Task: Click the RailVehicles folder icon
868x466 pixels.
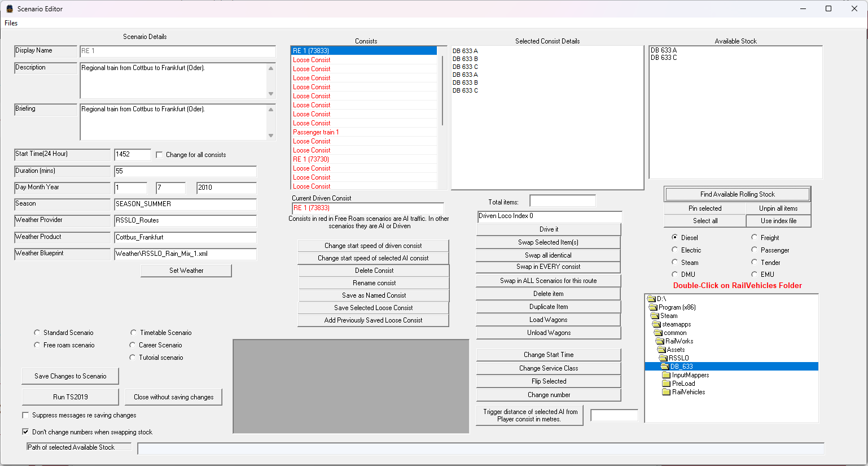Action: click(666, 392)
